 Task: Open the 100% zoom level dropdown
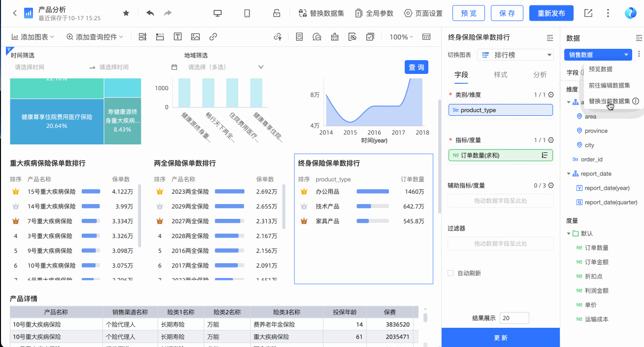point(401,37)
